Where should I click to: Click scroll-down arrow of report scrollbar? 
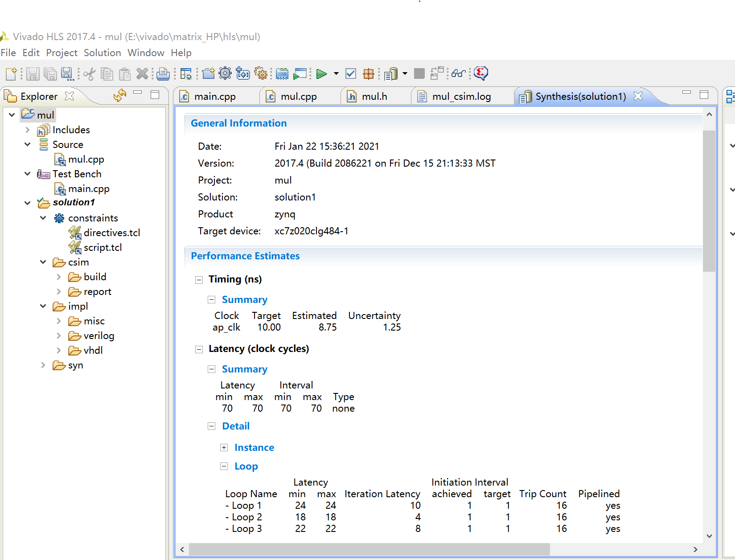point(709,536)
